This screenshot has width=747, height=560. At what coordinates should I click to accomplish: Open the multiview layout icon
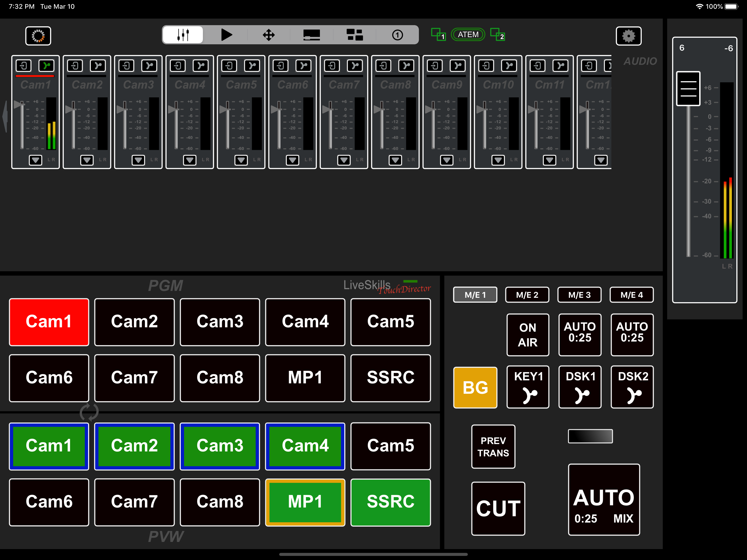click(x=354, y=34)
